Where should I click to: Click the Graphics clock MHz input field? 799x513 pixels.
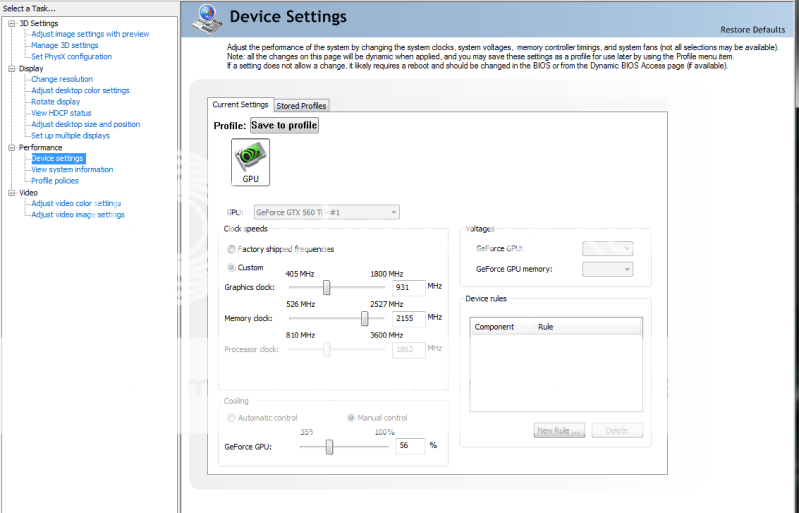click(x=408, y=287)
